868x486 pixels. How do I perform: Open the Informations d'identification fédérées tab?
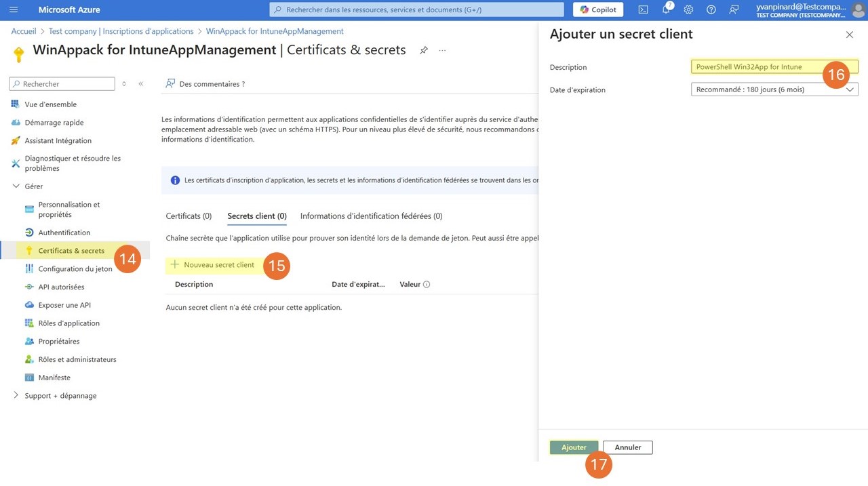coord(371,216)
